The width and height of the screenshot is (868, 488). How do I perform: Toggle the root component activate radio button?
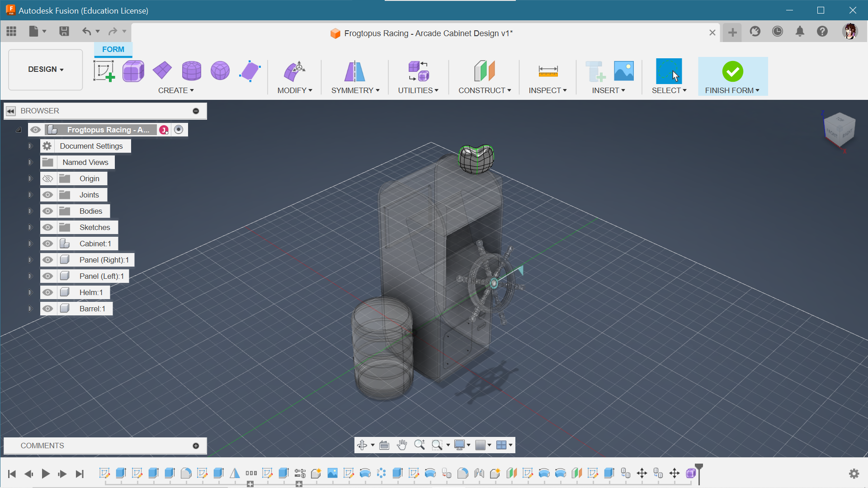pyautogui.click(x=179, y=130)
